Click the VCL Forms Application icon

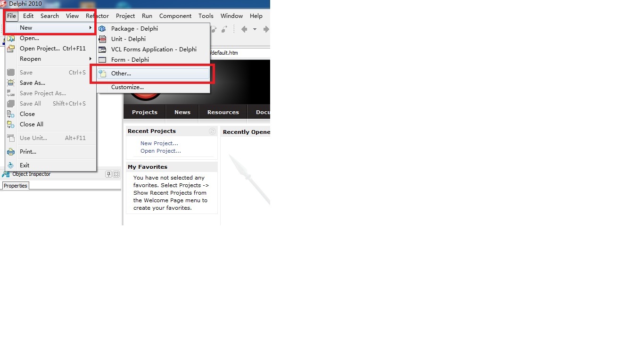tap(102, 49)
